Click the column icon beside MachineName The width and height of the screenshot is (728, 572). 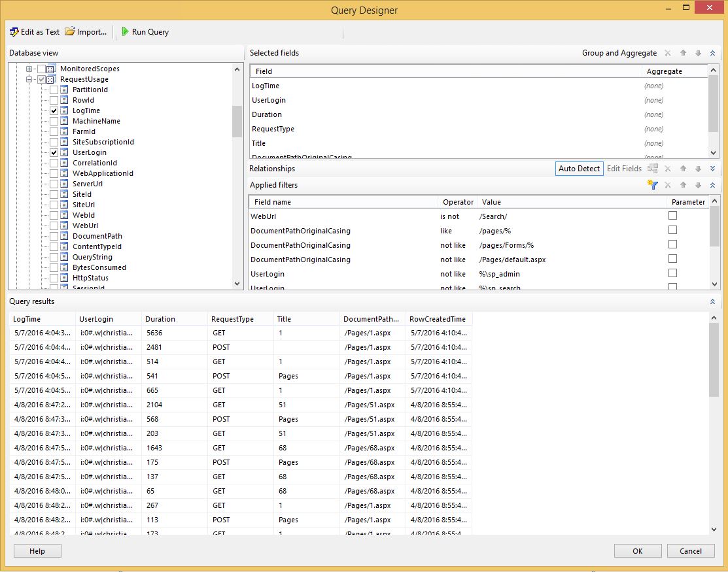[64, 121]
